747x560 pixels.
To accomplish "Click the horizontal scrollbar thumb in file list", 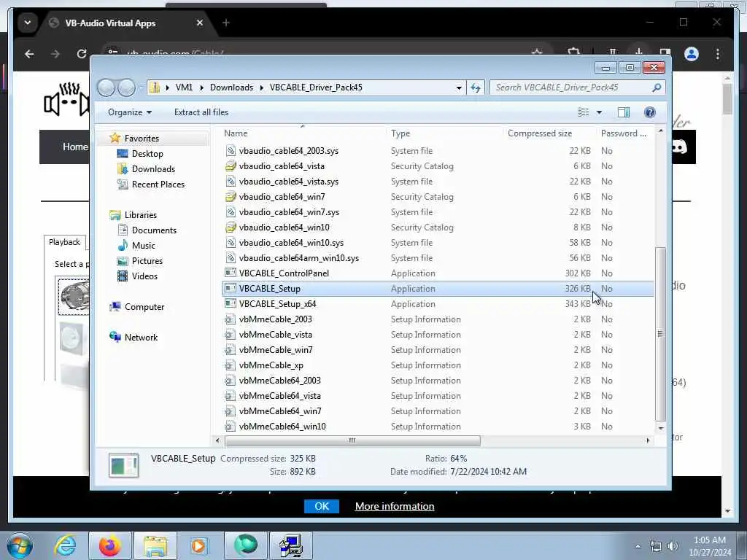I will pyautogui.click(x=352, y=441).
